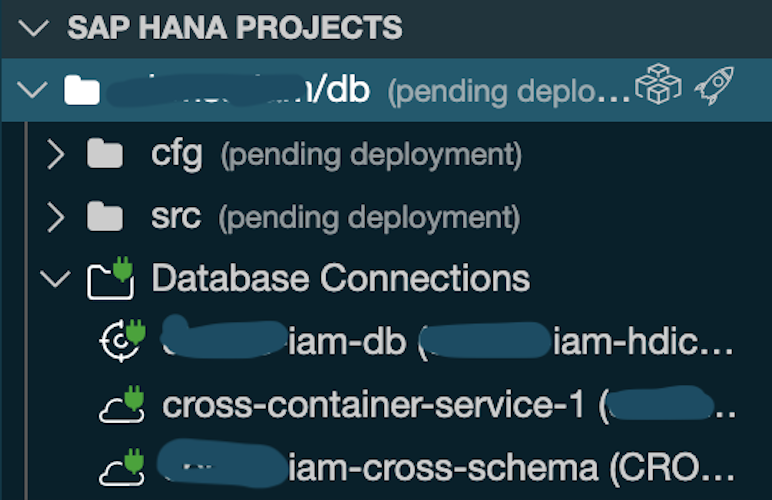The image size is (772, 500).
Task: Click the db project folder icon
Action: pos(82,90)
